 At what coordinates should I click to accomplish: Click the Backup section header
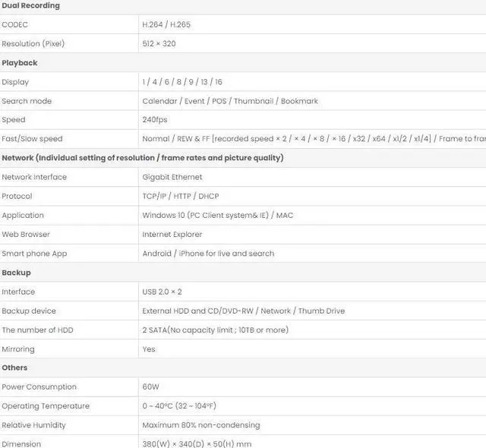coord(16,273)
